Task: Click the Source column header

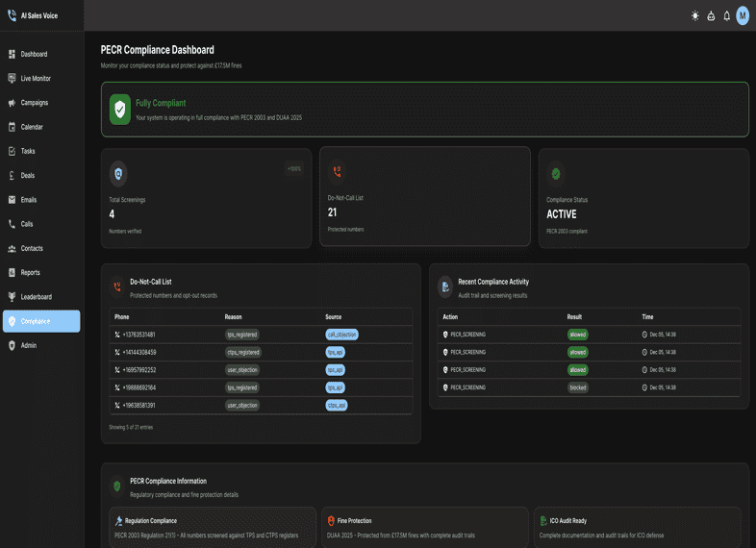Action: (333, 317)
